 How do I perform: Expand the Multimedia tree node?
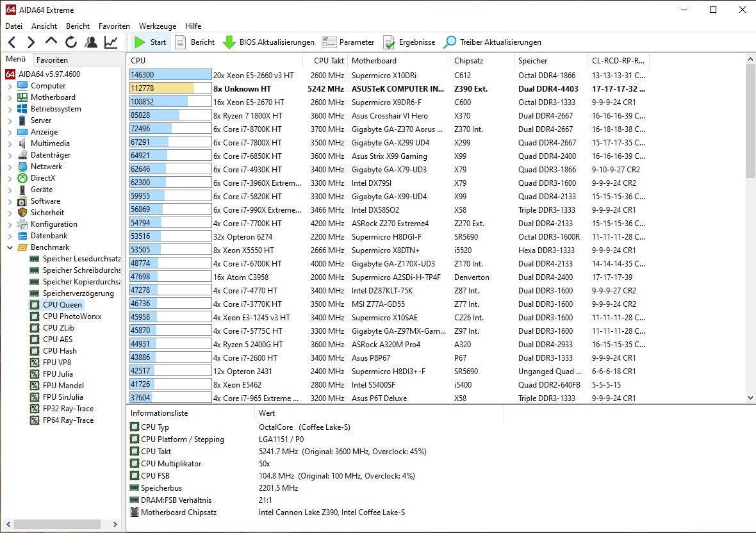point(10,143)
